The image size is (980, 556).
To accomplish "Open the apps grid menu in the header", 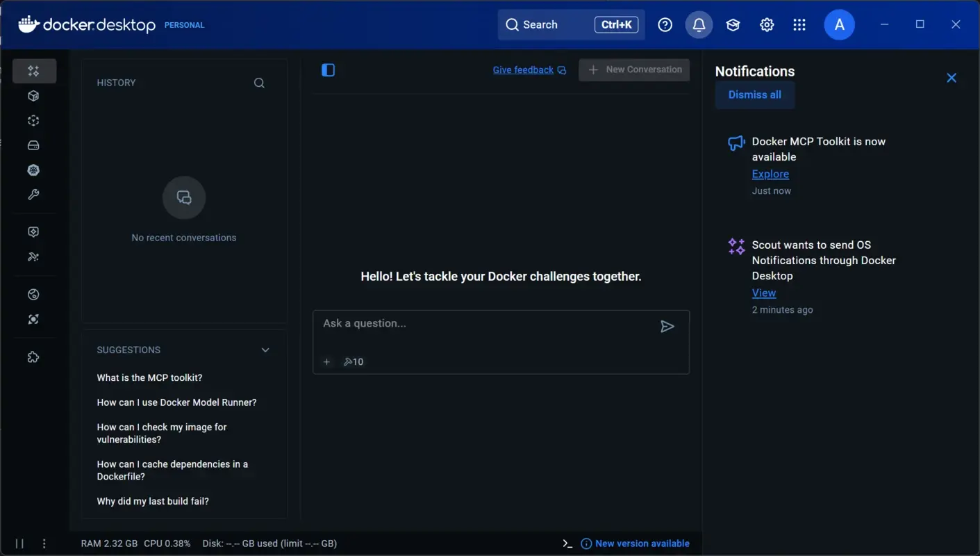I will click(x=799, y=24).
